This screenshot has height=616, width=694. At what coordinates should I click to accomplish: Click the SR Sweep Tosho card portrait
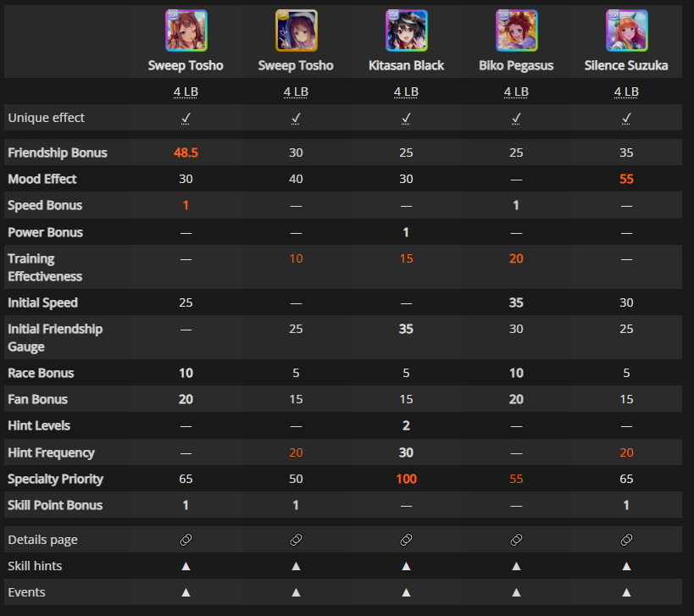point(297,31)
